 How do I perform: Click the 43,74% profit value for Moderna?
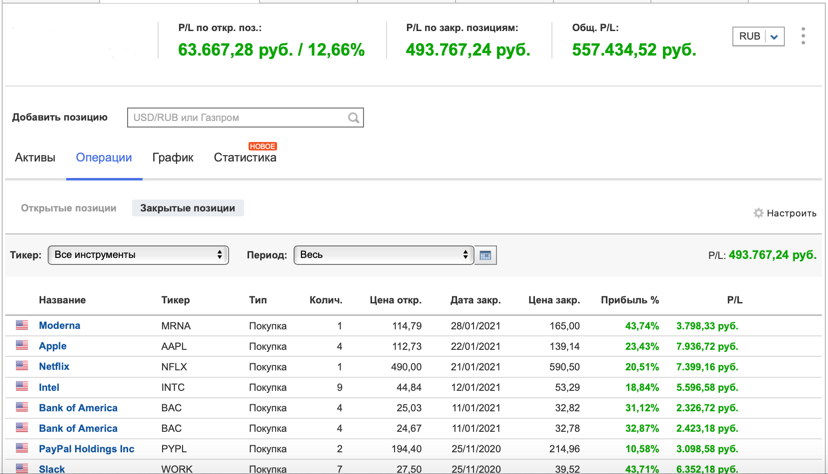[642, 326]
